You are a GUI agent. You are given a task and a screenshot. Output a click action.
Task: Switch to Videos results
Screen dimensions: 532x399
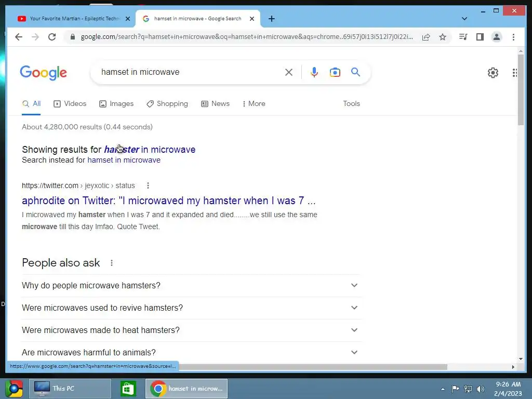point(70,104)
